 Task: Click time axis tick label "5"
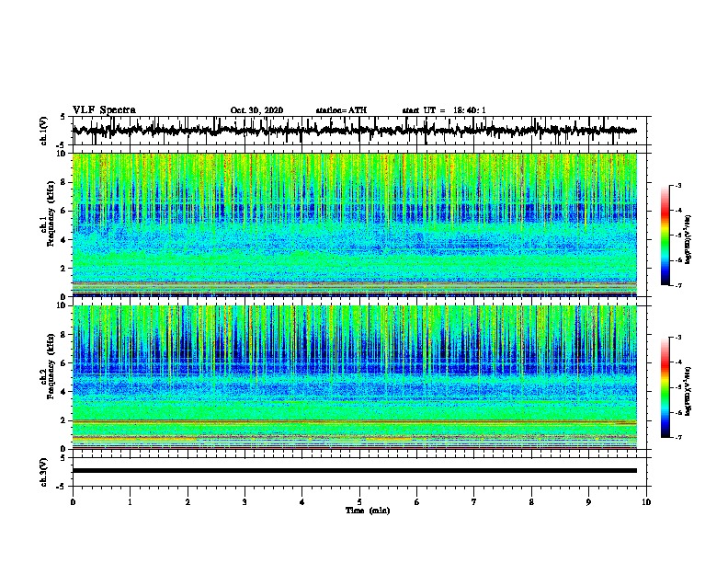[359, 502]
